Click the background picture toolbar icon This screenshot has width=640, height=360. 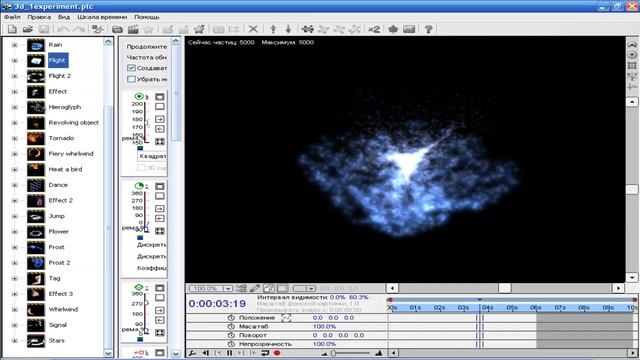point(409,29)
